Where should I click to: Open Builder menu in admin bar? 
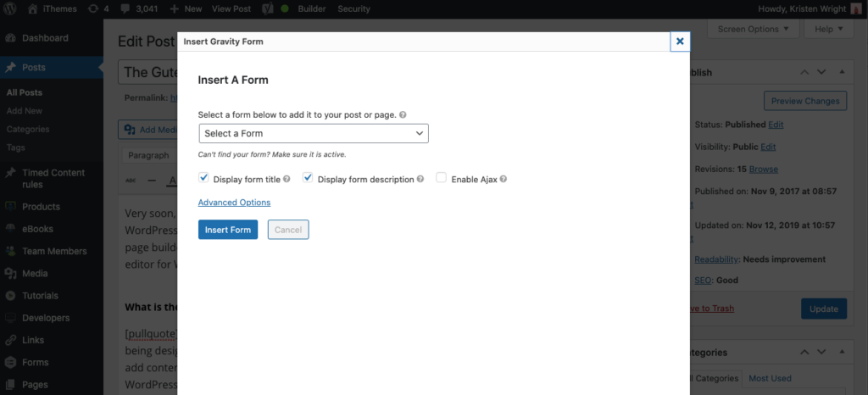312,8
